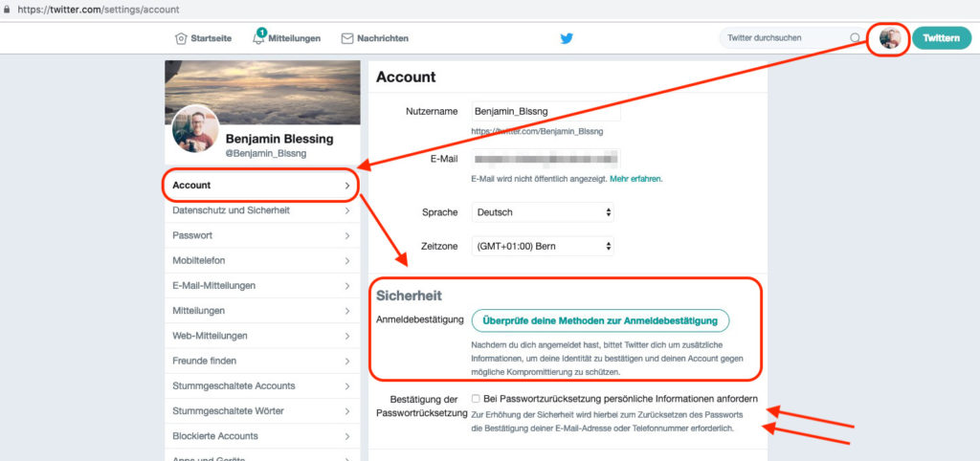
Task: Click chevron next to Mobiltelefon
Action: pyautogui.click(x=347, y=261)
